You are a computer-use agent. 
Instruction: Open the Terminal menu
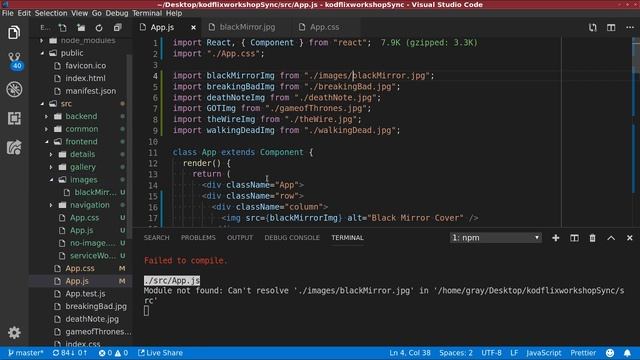click(x=147, y=13)
